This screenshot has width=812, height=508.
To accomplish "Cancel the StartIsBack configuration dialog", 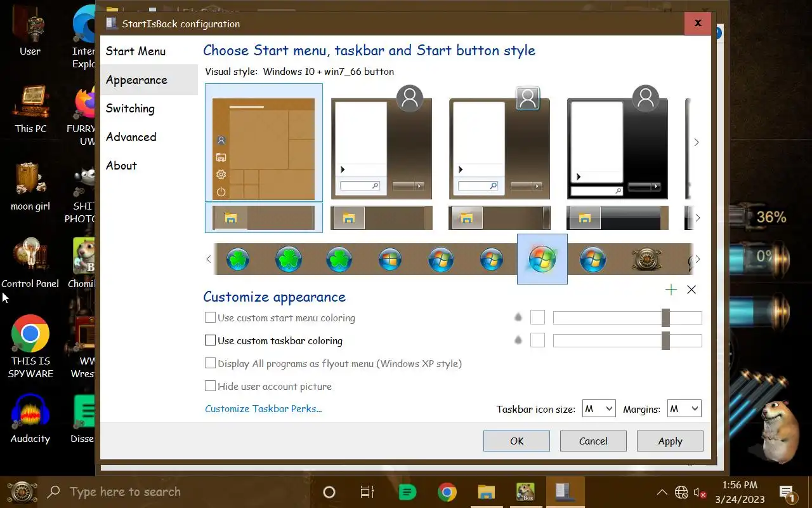I will coord(593,441).
